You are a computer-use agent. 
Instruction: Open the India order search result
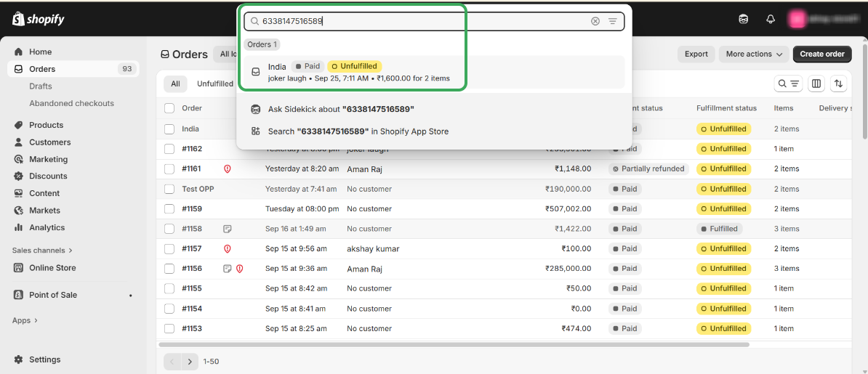(x=434, y=72)
